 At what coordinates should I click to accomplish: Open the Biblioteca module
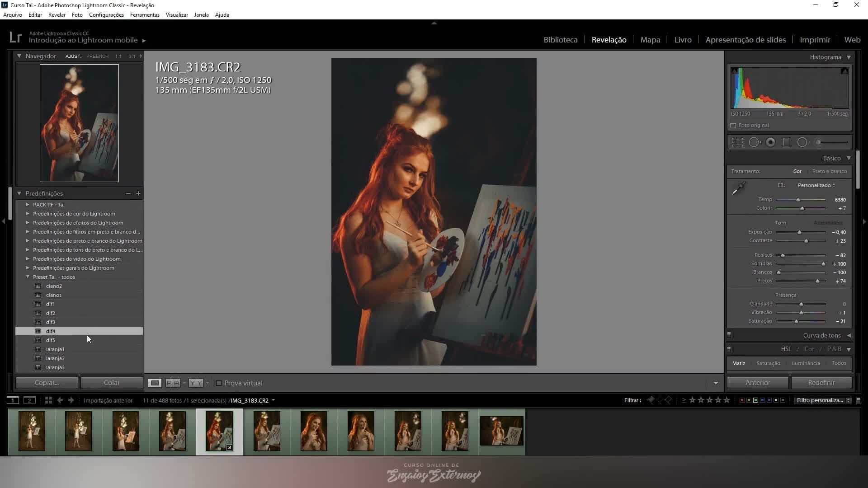[561, 40]
